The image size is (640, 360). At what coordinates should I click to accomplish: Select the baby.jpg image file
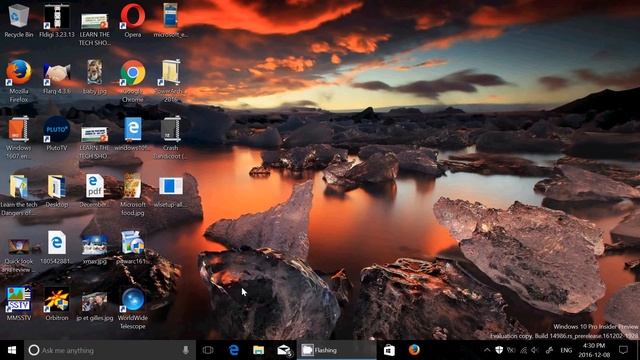click(95, 78)
